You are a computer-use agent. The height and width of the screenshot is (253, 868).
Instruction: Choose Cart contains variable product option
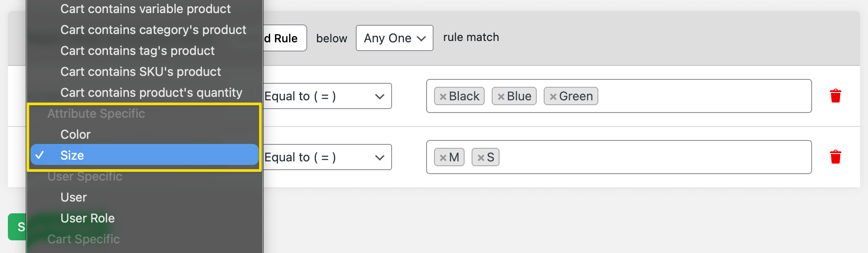click(146, 9)
